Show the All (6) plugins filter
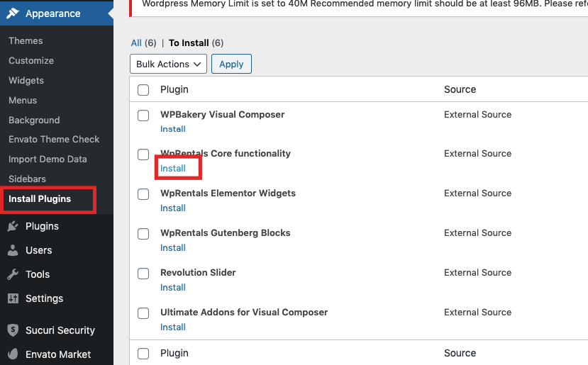The height and width of the screenshot is (365, 588). 143,43
